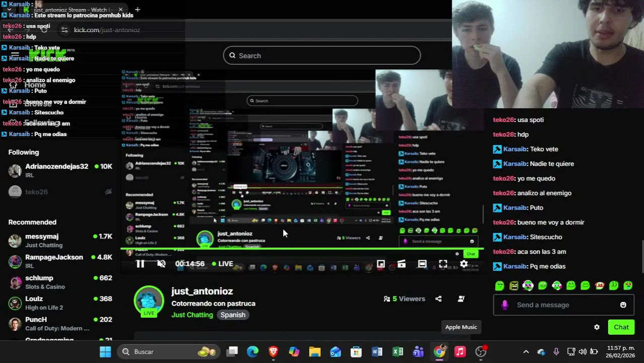Open Loulz High on Life 2 channel

click(60, 302)
